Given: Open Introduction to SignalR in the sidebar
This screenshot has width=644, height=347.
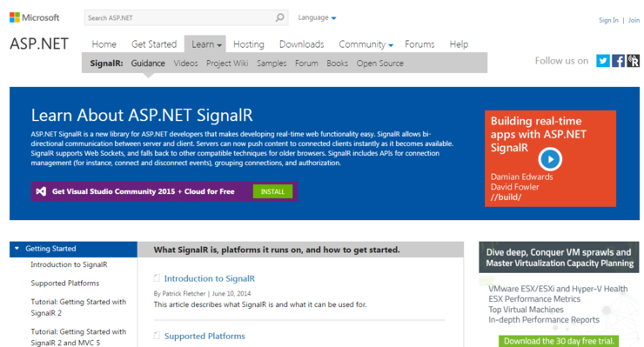Looking at the screenshot, I should click(69, 264).
